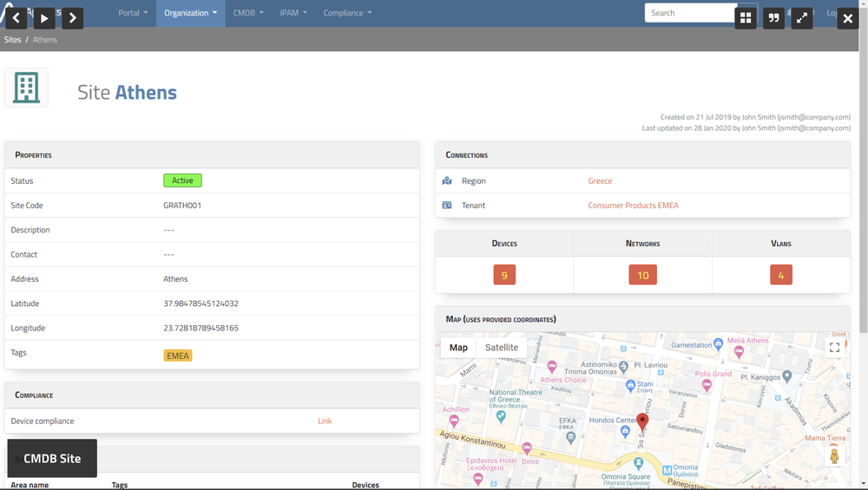Select the Map view type
The width and height of the screenshot is (868, 490).
tap(458, 348)
